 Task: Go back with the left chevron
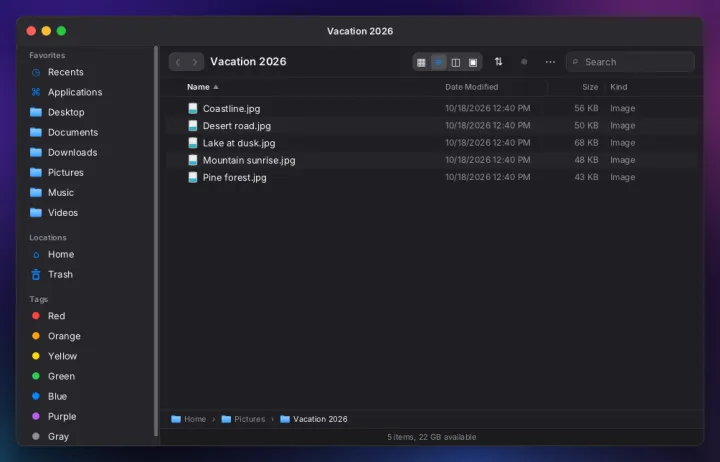tap(178, 62)
